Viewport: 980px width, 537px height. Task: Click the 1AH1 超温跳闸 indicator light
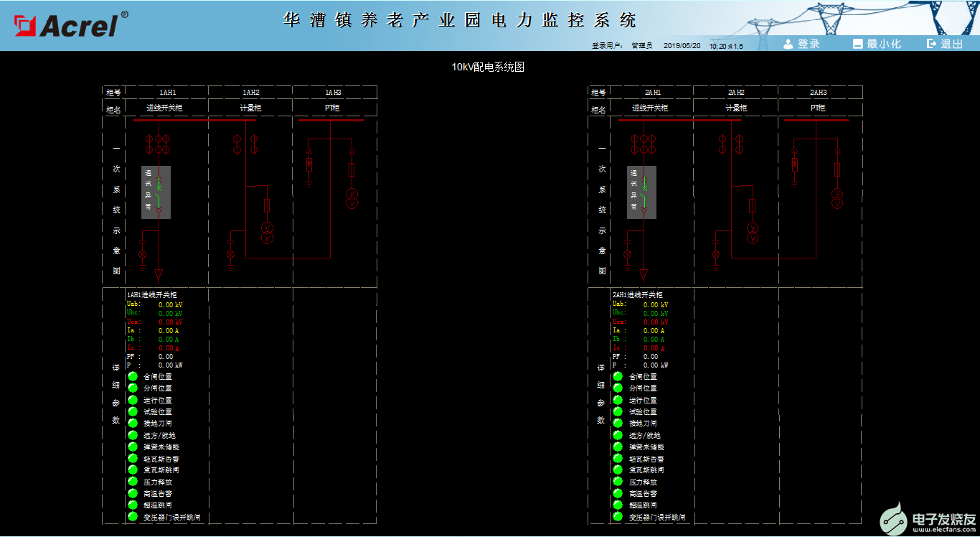(x=133, y=505)
